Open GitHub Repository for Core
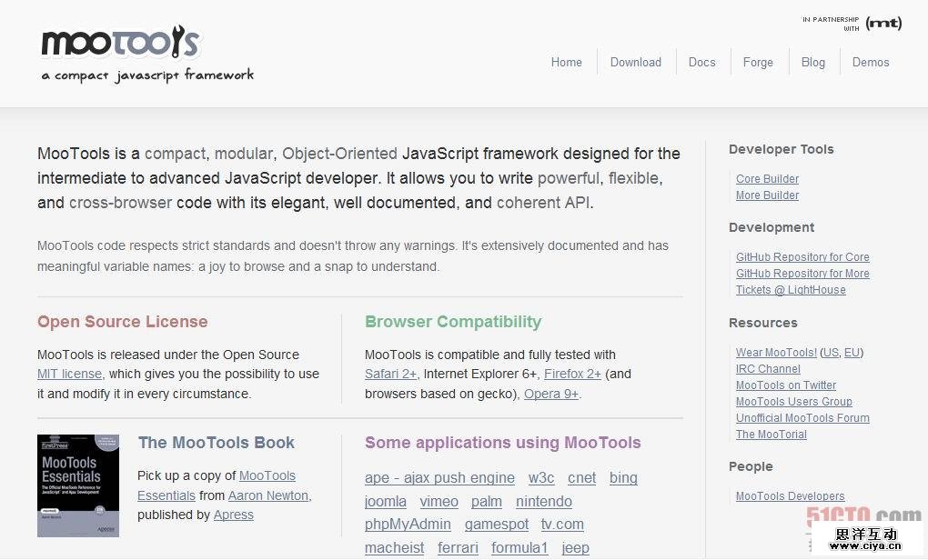Screen dimensions: 928x560 (802, 257)
